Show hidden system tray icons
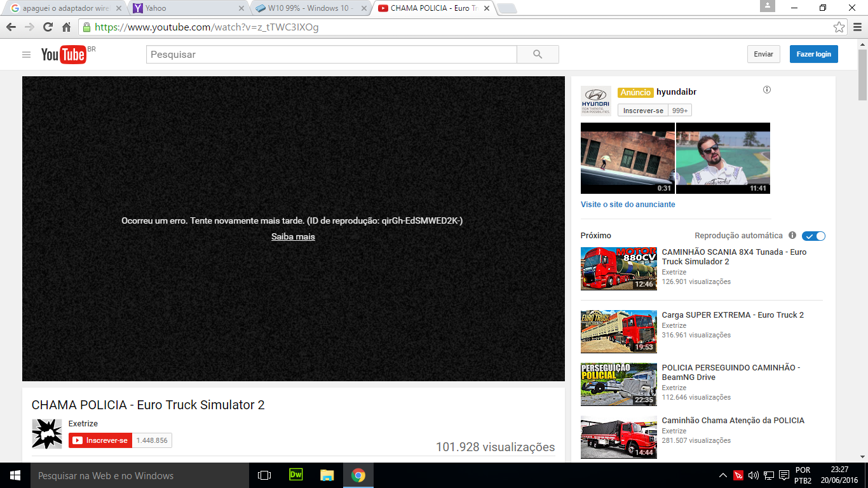The width and height of the screenshot is (868, 488). coord(723,475)
